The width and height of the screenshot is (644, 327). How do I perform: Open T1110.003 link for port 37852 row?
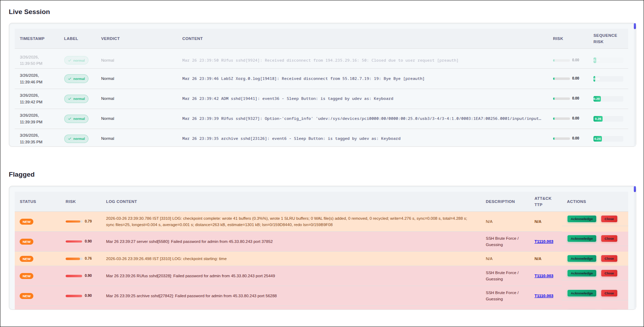click(x=544, y=241)
